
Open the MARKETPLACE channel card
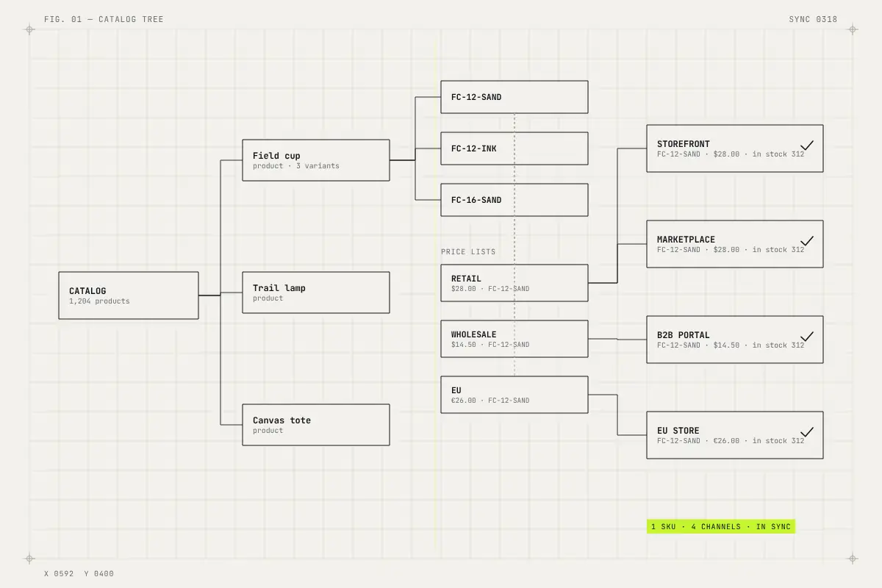(735, 244)
